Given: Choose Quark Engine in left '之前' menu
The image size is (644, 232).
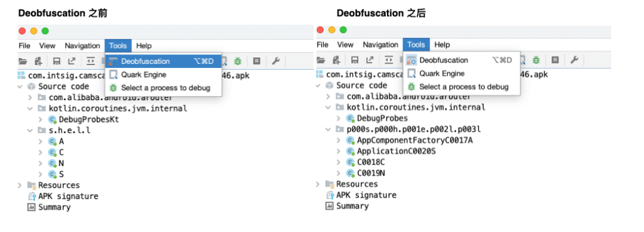Looking at the screenshot, I should point(163,75).
